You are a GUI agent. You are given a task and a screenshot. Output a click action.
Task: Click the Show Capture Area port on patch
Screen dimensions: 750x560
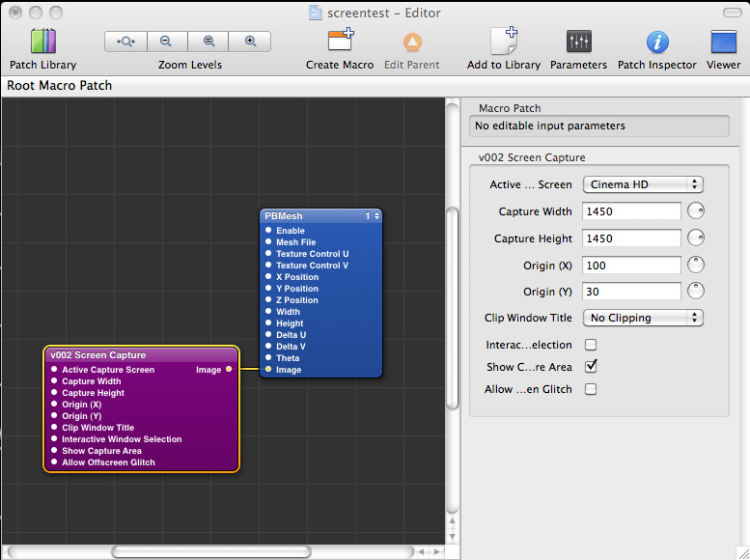coord(54,450)
